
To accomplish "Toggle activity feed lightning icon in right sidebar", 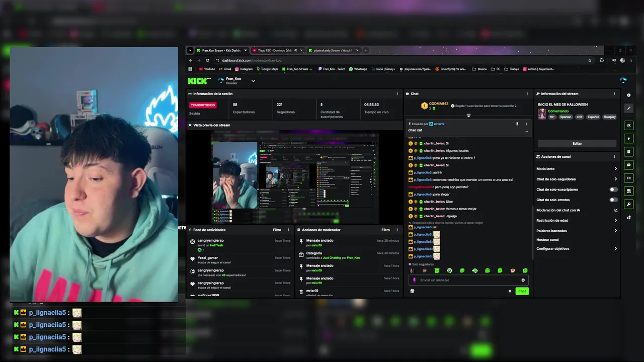I will coord(628,138).
